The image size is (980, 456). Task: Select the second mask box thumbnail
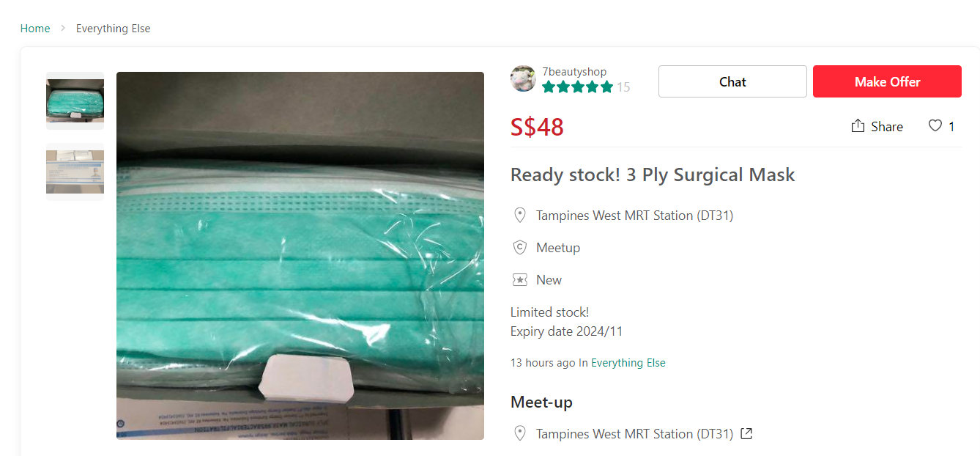coord(75,172)
